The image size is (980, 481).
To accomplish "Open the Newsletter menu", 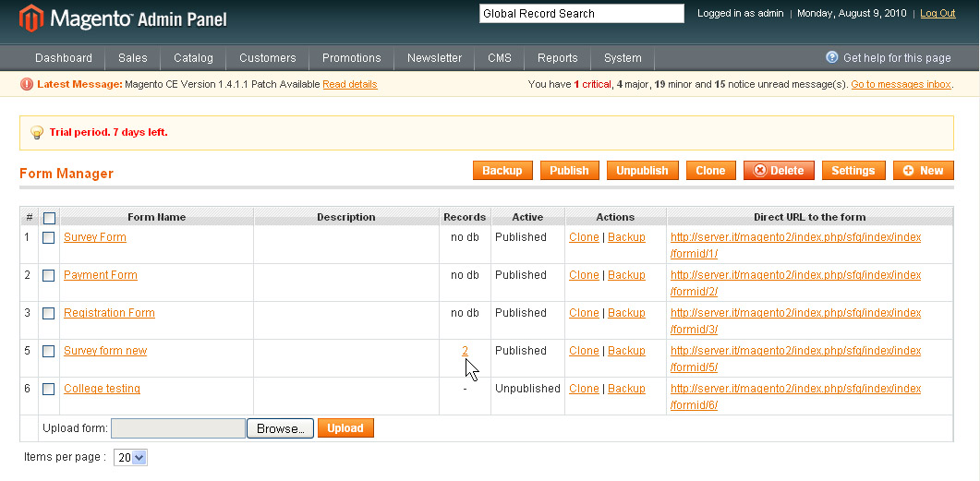I will pos(434,58).
